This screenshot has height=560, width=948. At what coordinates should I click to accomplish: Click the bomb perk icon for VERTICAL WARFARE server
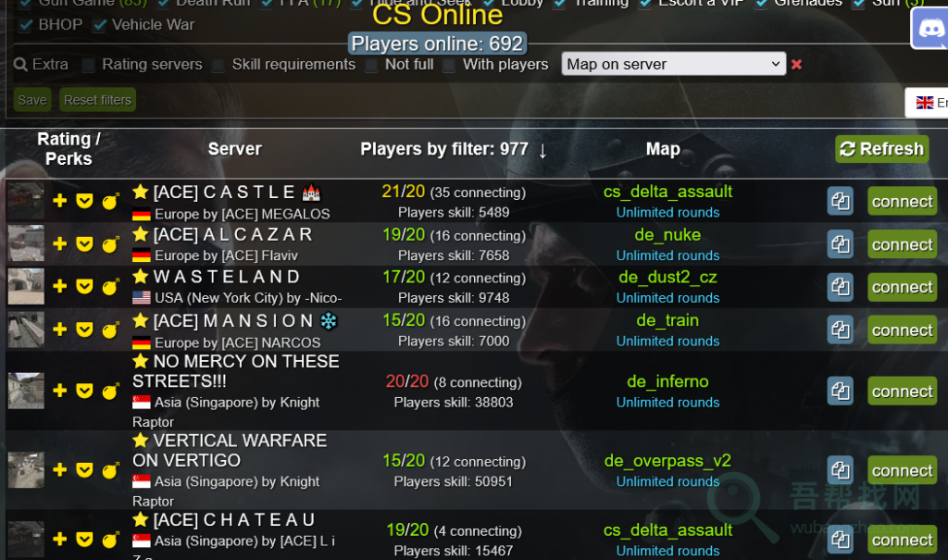point(110,470)
